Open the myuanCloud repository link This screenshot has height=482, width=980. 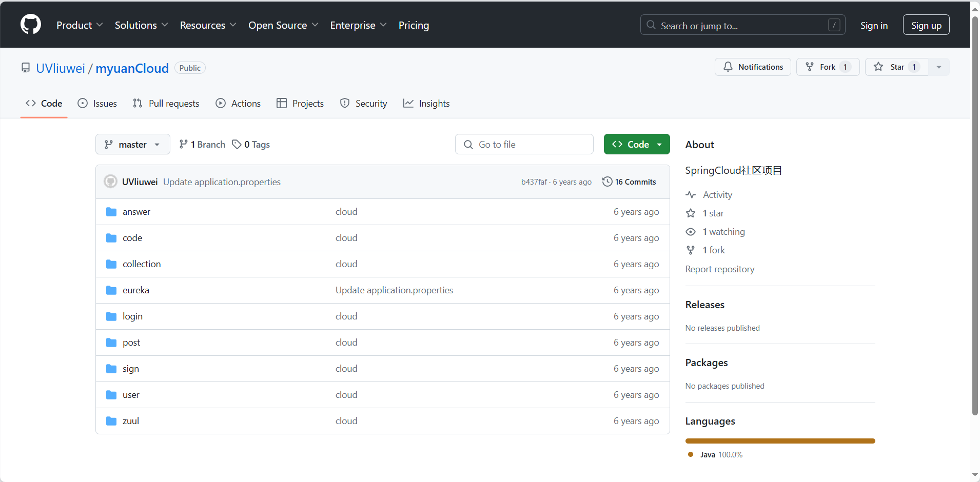tap(132, 68)
